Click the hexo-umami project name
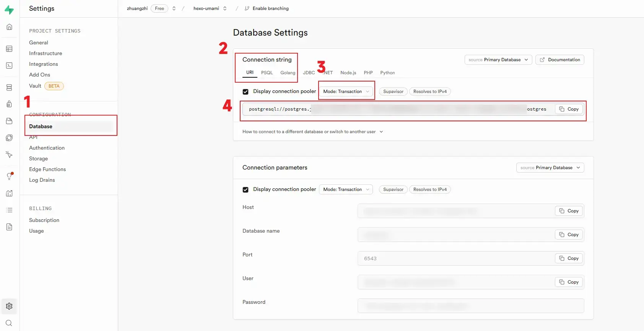This screenshot has width=644, height=331. click(x=206, y=8)
